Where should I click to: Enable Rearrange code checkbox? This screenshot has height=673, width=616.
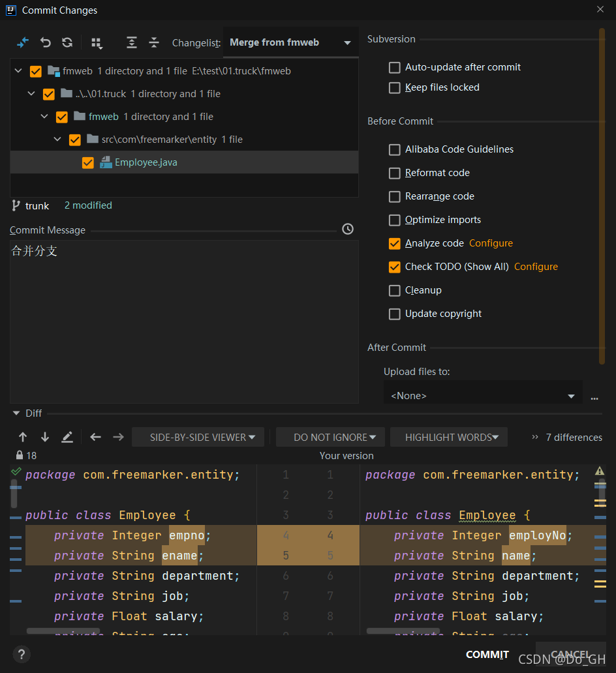pos(394,196)
